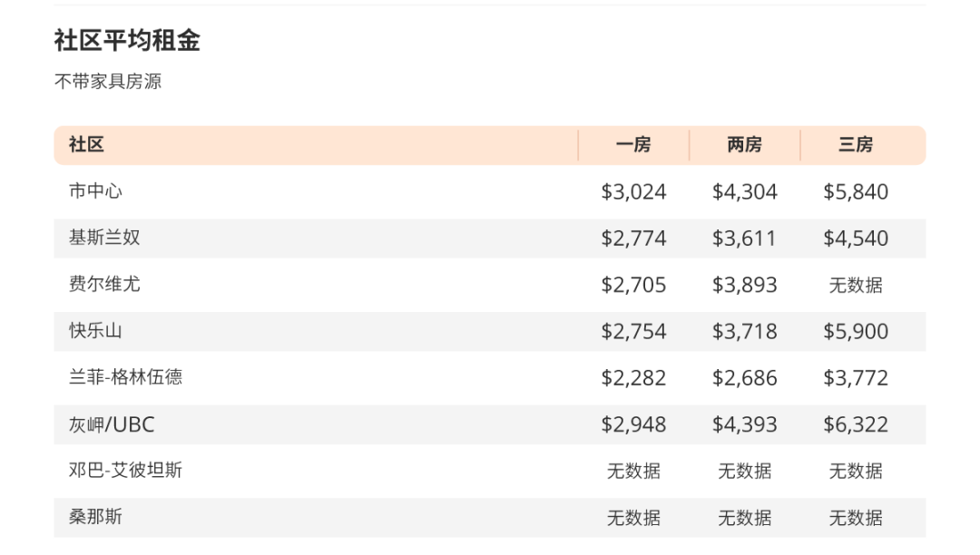Select the 邓巴-艾彼坦斯 community name
This screenshot has width=980, height=555.
(x=125, y=470)
